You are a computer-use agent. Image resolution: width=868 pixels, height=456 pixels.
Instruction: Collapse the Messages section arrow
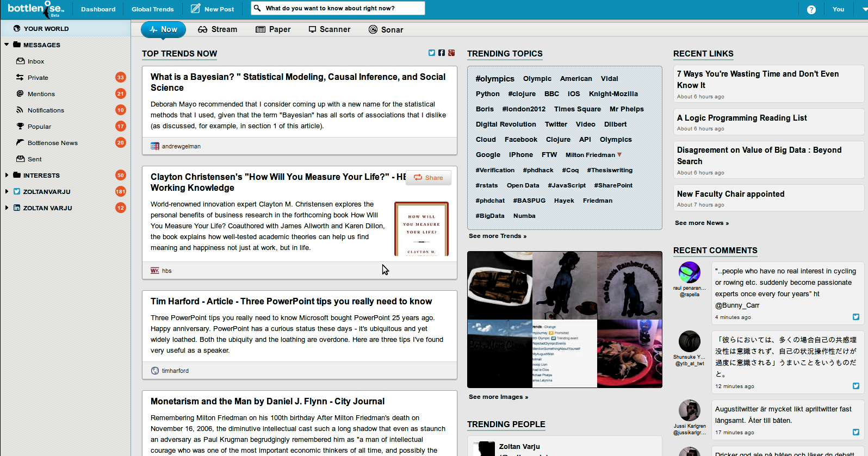[7, 45]
